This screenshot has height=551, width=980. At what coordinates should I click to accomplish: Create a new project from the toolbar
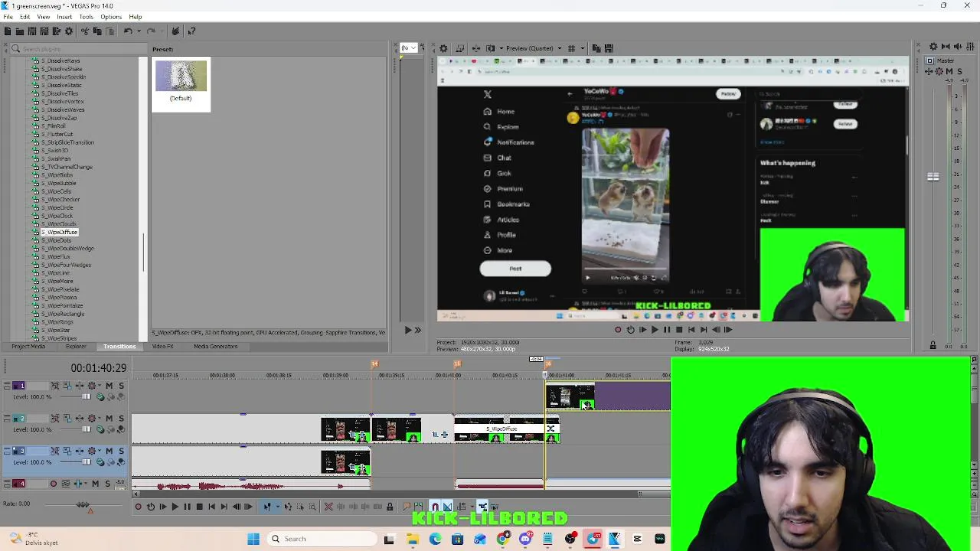click(8, 31)
